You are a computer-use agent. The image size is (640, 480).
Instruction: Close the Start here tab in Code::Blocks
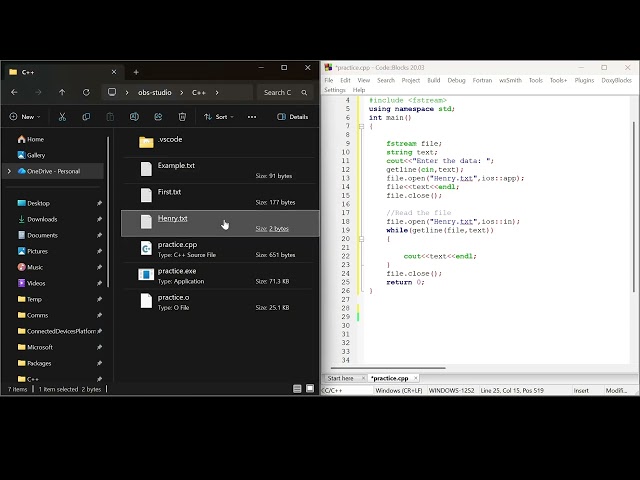click(363, 378)
